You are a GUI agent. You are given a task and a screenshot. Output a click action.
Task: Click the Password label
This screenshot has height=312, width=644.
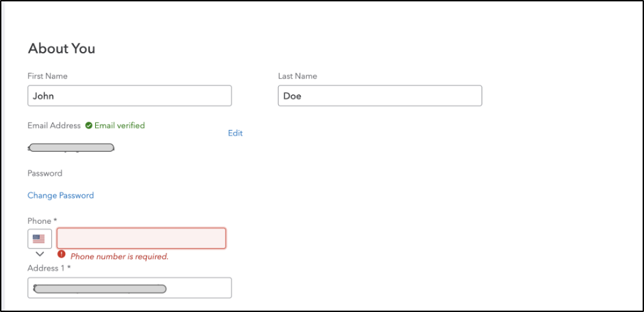[x=45, y=173]
